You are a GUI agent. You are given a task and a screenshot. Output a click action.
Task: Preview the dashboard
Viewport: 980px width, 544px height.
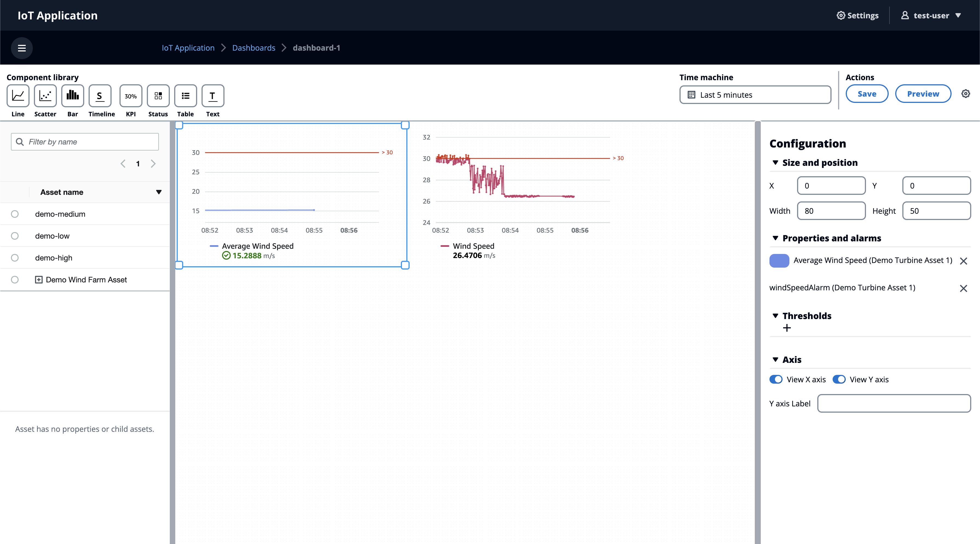point(923,94)
